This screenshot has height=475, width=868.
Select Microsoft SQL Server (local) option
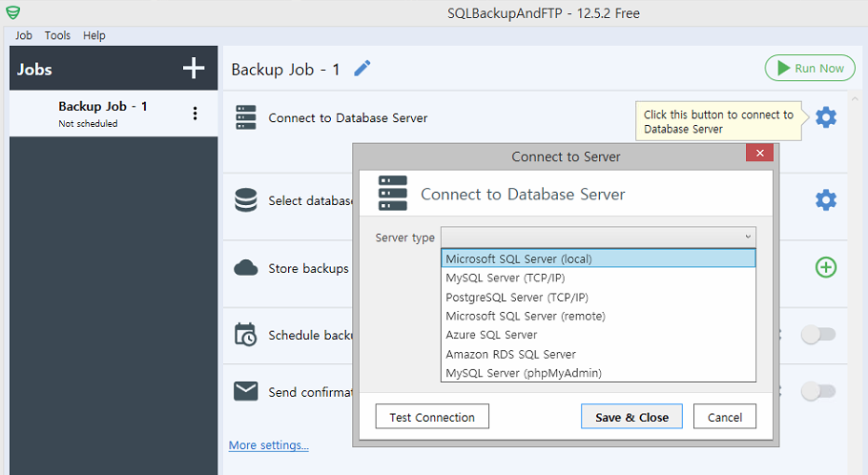click(x=598, y=258)
